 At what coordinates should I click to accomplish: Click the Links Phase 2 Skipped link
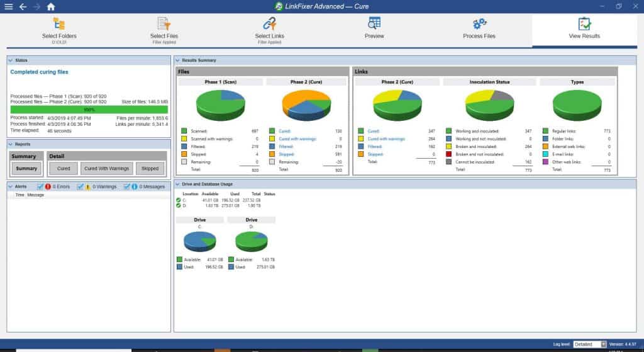pyautogui.click(x=375, y=154)
